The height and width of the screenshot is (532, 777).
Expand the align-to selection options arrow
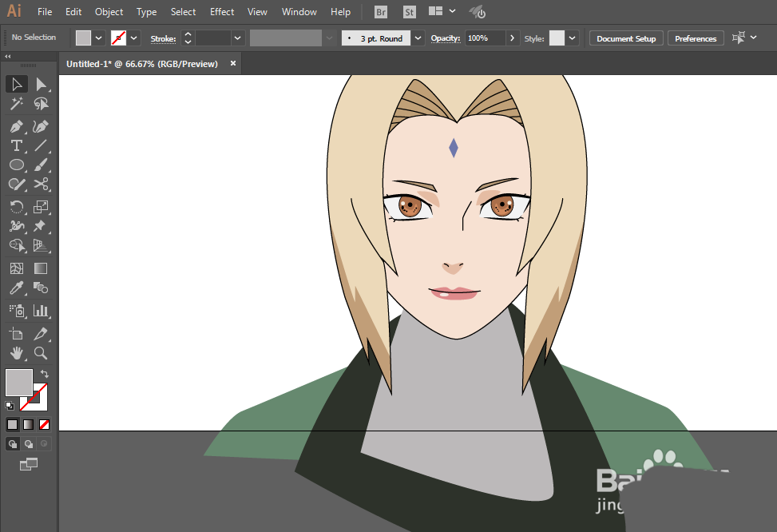pos(753,38)
